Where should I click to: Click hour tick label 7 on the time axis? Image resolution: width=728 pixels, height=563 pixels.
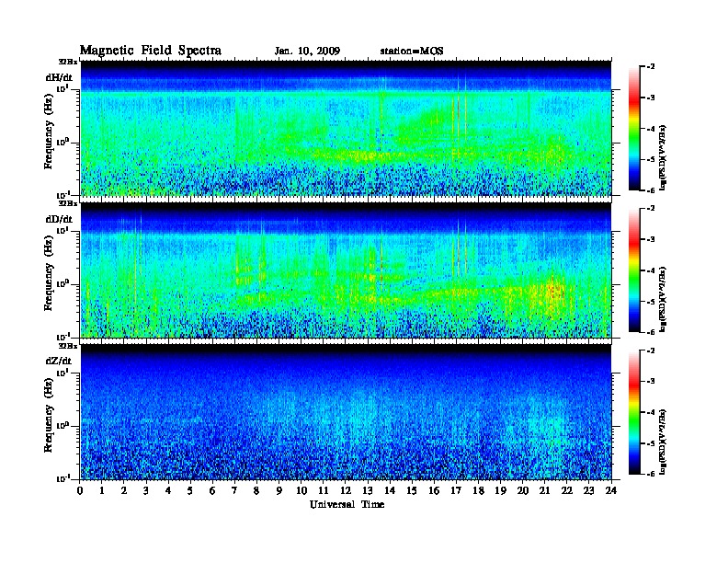(235, 490)
